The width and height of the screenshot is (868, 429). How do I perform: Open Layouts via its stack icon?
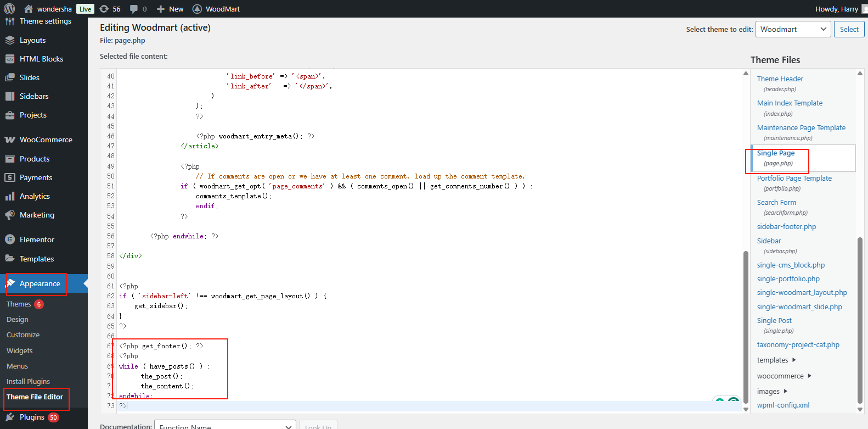click(x=10, y=40)
